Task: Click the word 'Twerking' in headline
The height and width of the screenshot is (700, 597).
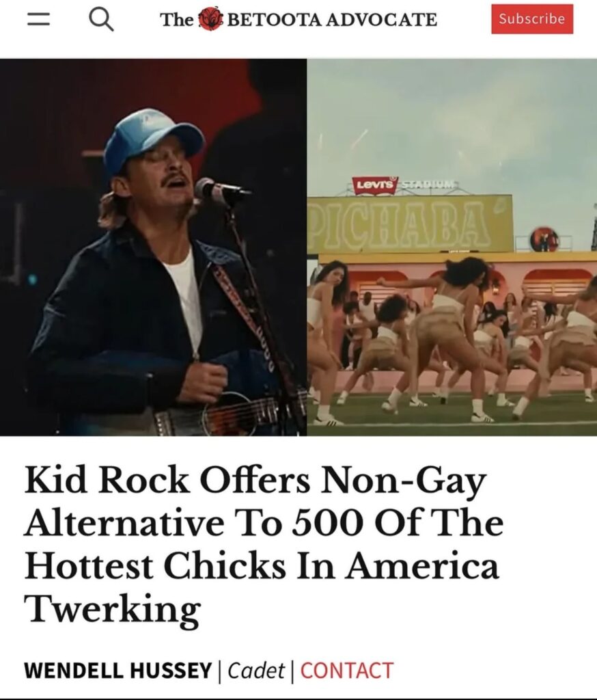Action: 113,609
